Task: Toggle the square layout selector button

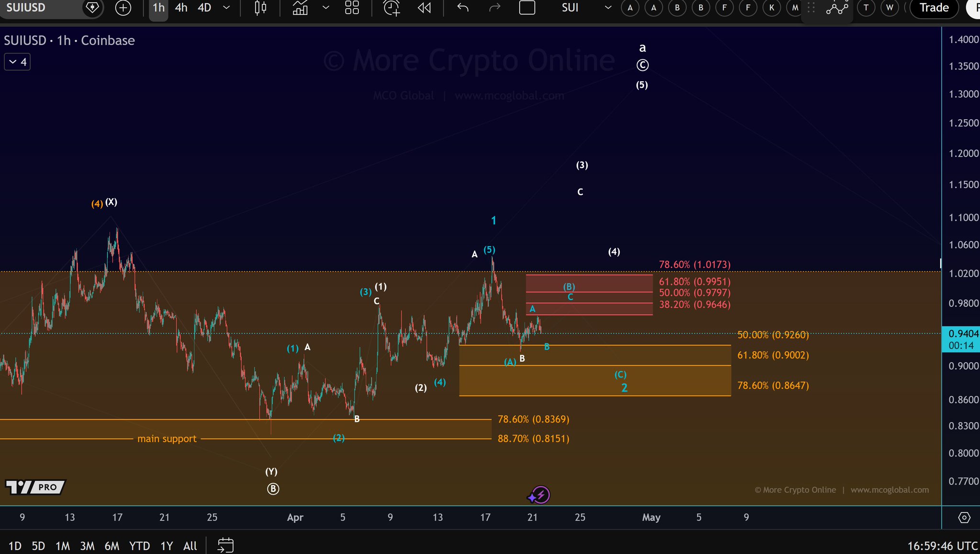Action: point(527,8)
